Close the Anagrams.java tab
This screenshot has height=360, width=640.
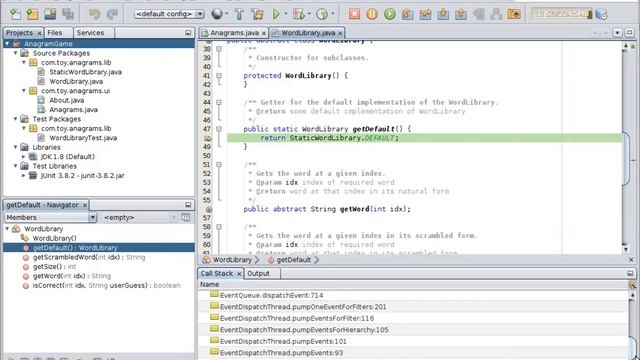264,33
